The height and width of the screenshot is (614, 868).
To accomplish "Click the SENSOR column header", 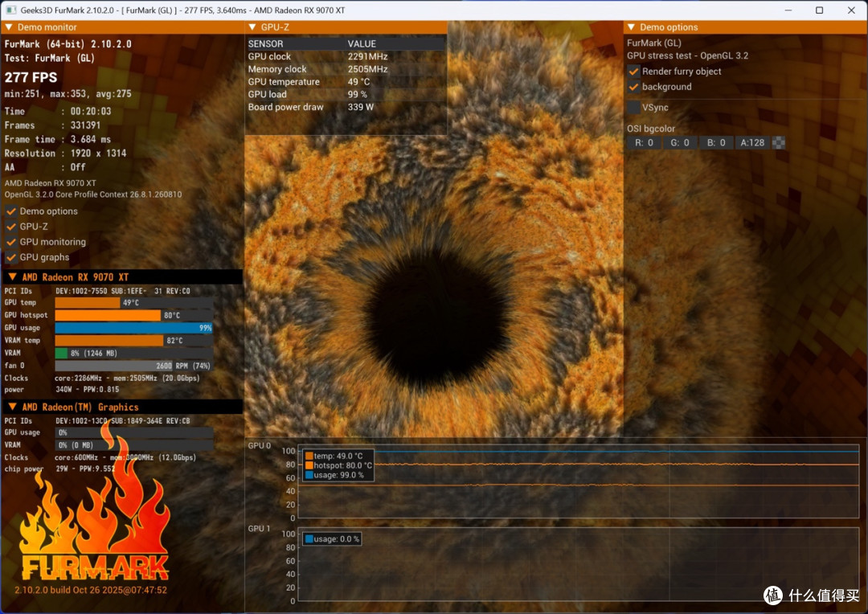I will coord(266,43).
